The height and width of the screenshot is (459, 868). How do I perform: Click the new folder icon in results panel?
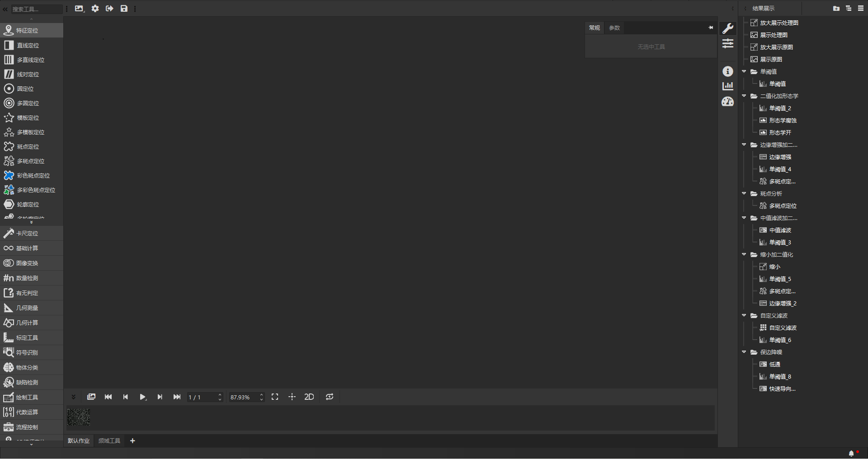tap(836, 9)
